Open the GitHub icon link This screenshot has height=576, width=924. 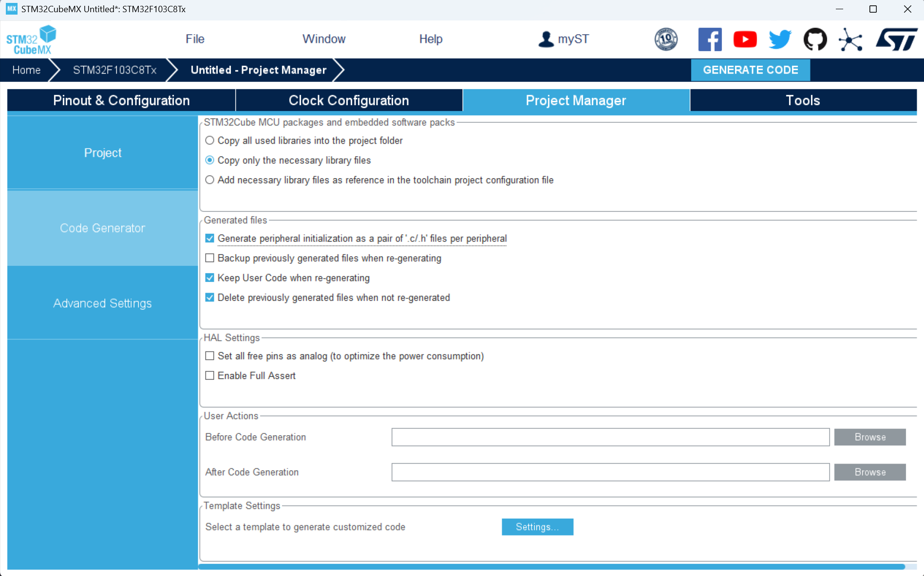pos(815,39)
